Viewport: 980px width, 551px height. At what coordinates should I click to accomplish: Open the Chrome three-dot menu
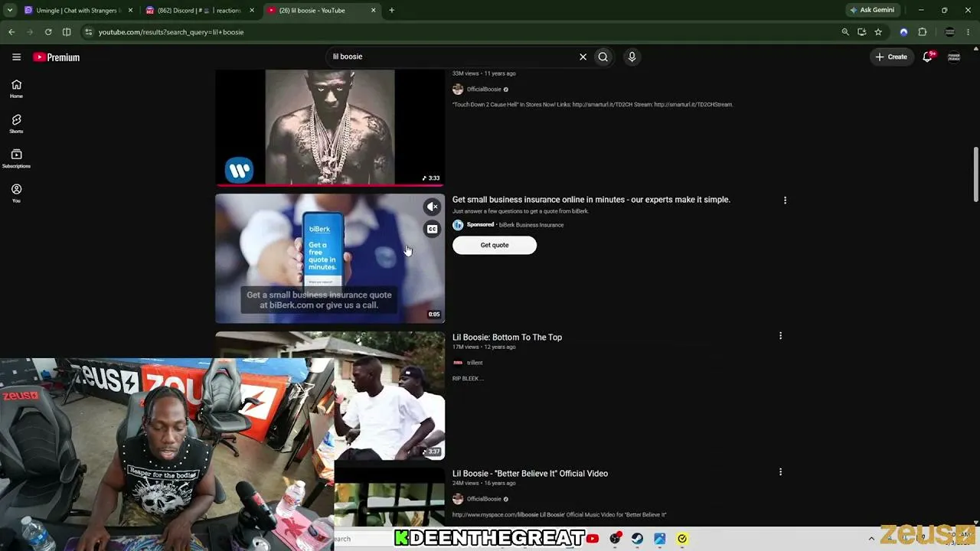(969, 32)
